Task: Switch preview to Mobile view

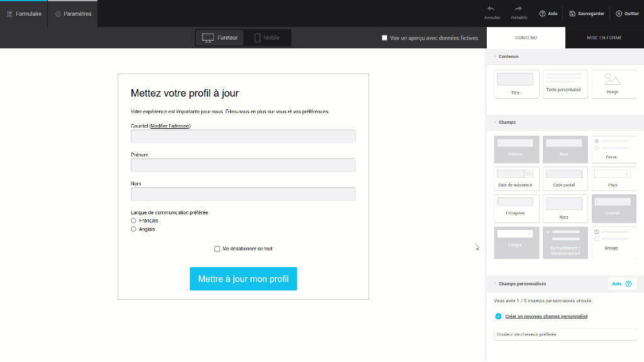Action: pos(267,38)
